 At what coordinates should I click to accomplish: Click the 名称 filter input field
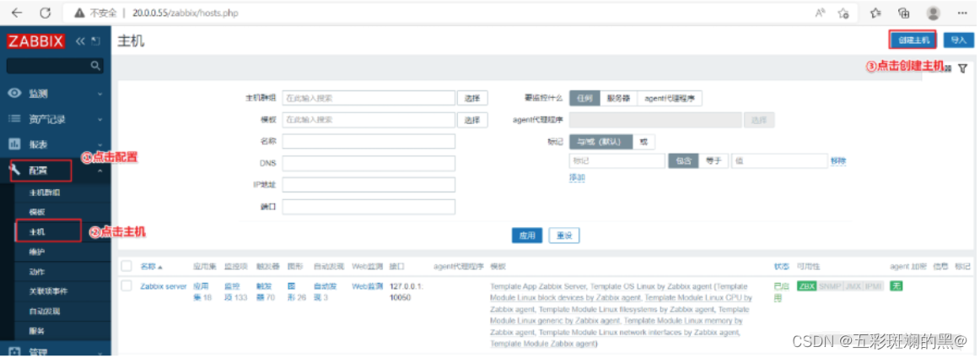[x=369, y=142]
